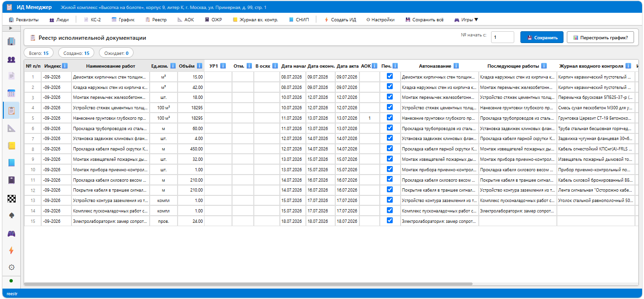Click info icon next to Ед.изм. header
The image size is (644, 299).
[173, 66]
